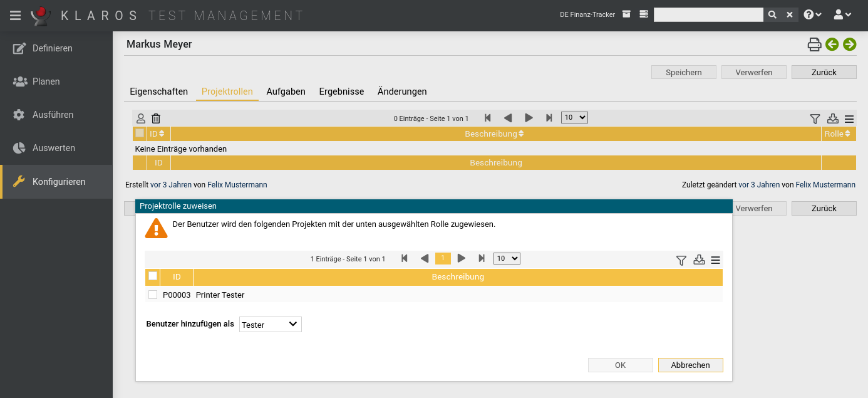Open the Felix Mustermann link after Zuletzt geändert

tap(825, 185)
